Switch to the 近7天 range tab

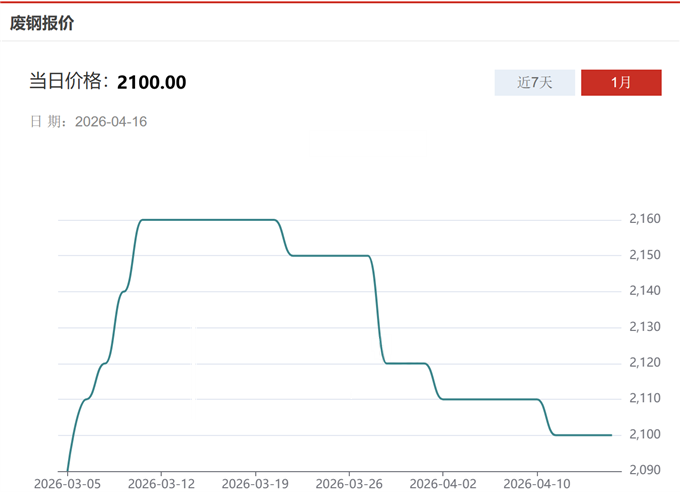coord(535,83)
